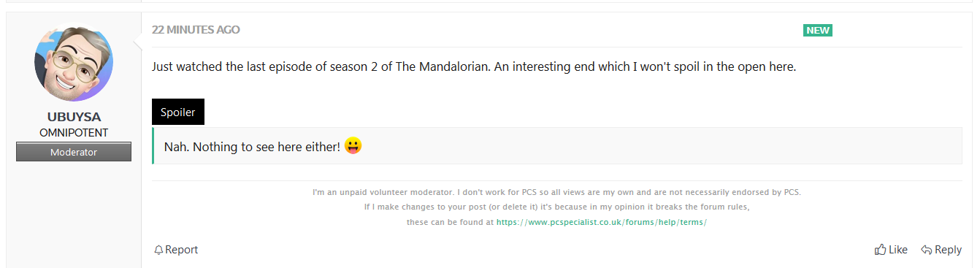
Task: Click the green left border of spoiler box
Action: (153, 146)
